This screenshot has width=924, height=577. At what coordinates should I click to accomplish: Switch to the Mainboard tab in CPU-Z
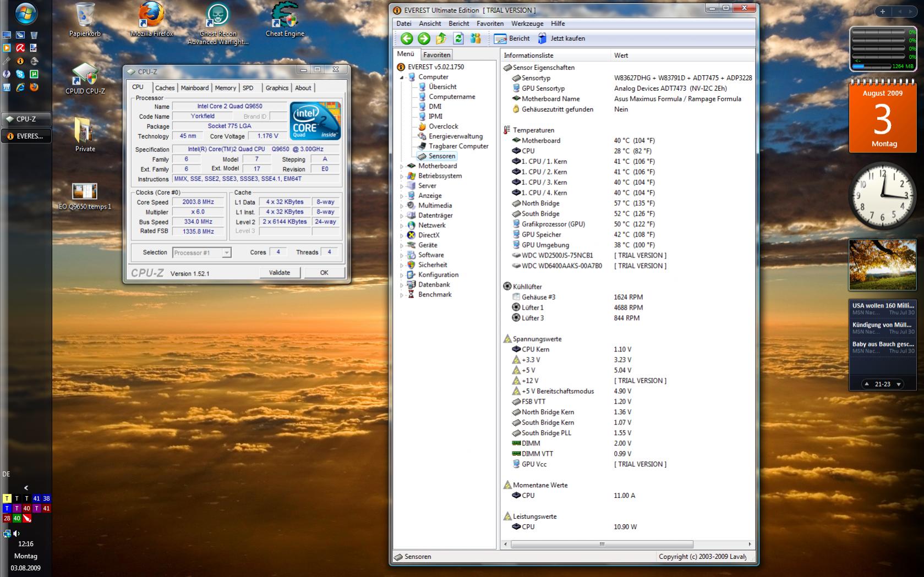click(x=195, y=88)
